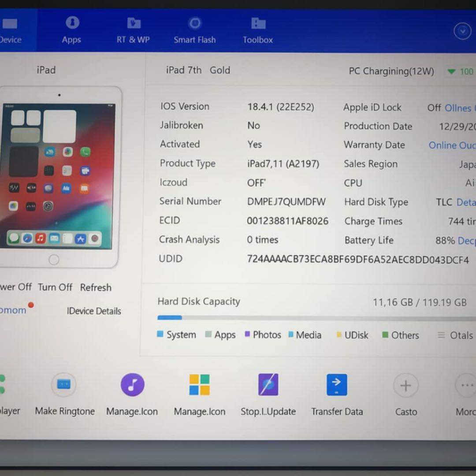Image resolution: width=476 pixels, height=476 pixels.
Task: Open the purple music Manage.Icon tool
Action: coord(132,385)
